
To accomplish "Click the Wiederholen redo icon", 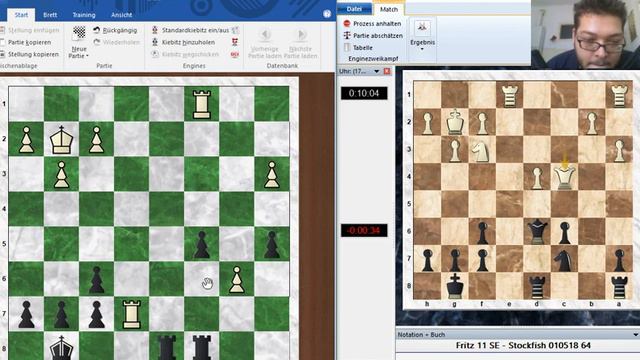I will 97,42.
